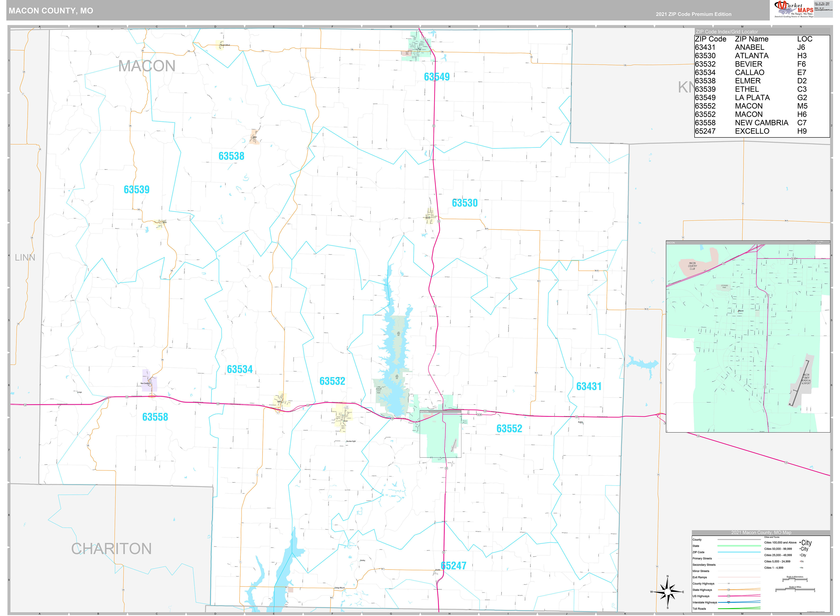
Task: Click the Interstate Highways symbol in legend
Action: [x=729, y=602]
